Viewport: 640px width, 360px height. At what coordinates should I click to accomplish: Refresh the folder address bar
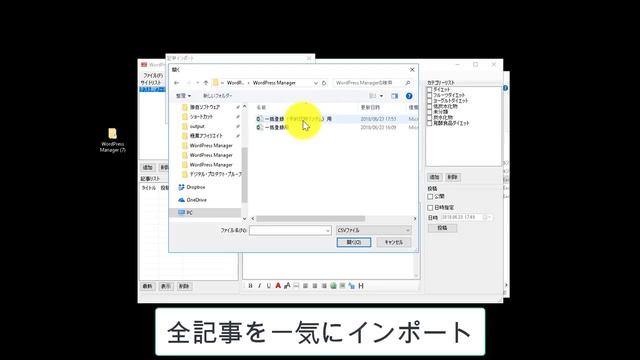pos(324,83)
